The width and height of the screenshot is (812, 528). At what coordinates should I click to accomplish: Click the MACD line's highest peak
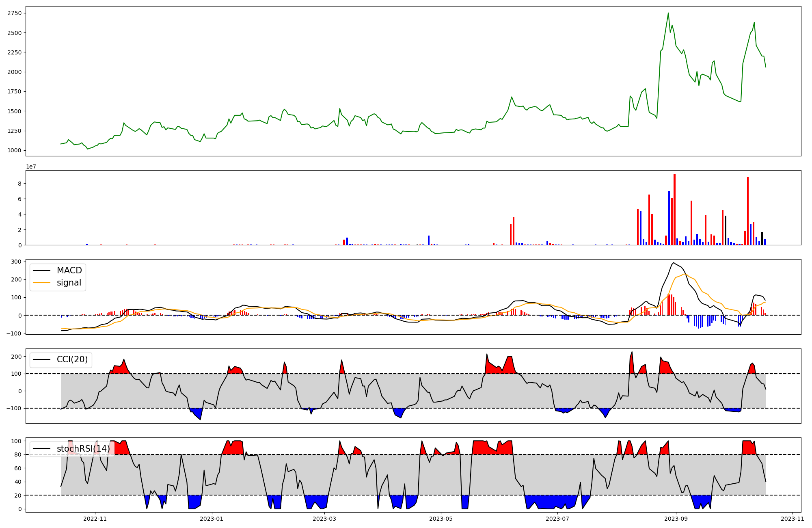click(x=674, y=263)
